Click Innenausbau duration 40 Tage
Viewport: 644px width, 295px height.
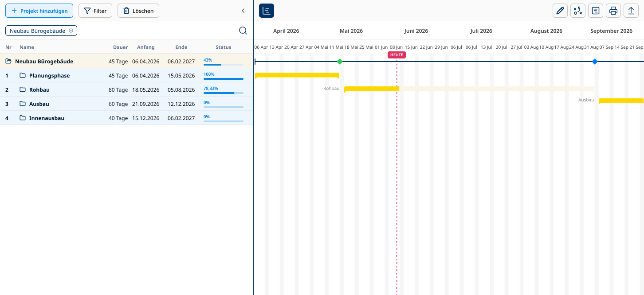click(x=118, y=118)
